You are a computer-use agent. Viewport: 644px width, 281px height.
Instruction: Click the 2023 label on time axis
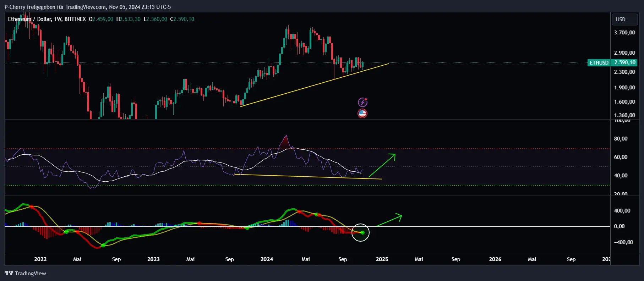point(153,259)
